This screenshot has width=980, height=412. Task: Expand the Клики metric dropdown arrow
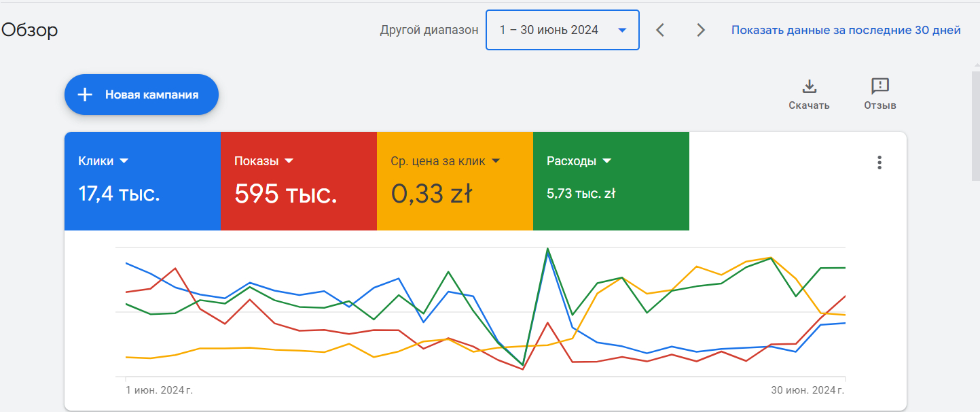click(124, 161)
